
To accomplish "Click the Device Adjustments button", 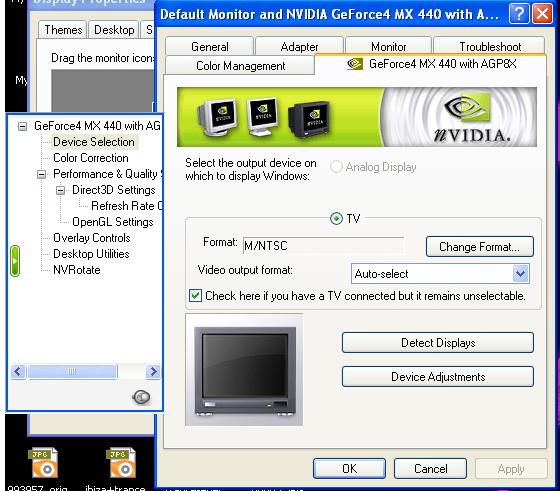I will [x=438, y=377].
